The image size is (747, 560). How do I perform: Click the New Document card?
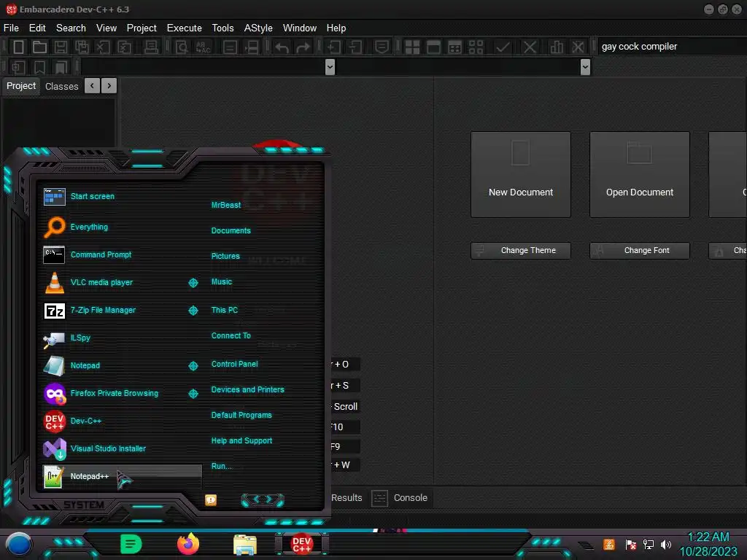[520, 175]
